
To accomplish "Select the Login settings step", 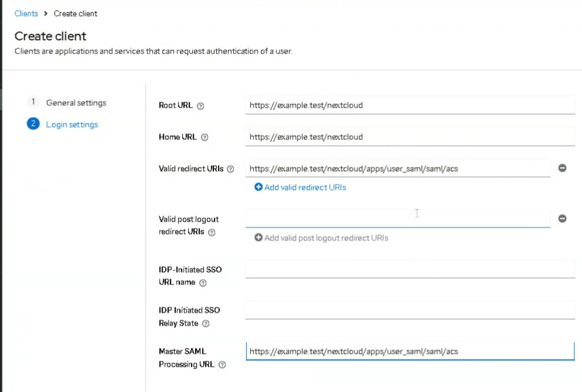I will (x=72, y=124).
